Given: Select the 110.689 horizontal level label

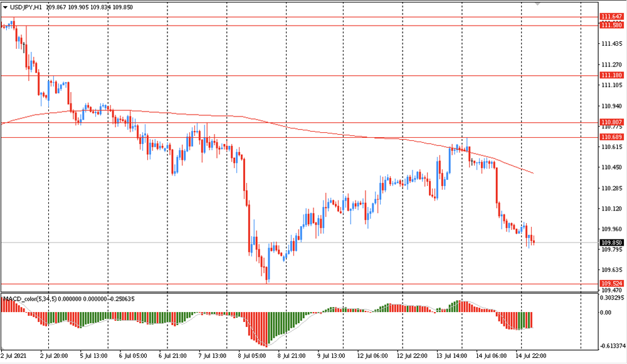Looking at the screenshot, I should [611, 137].
